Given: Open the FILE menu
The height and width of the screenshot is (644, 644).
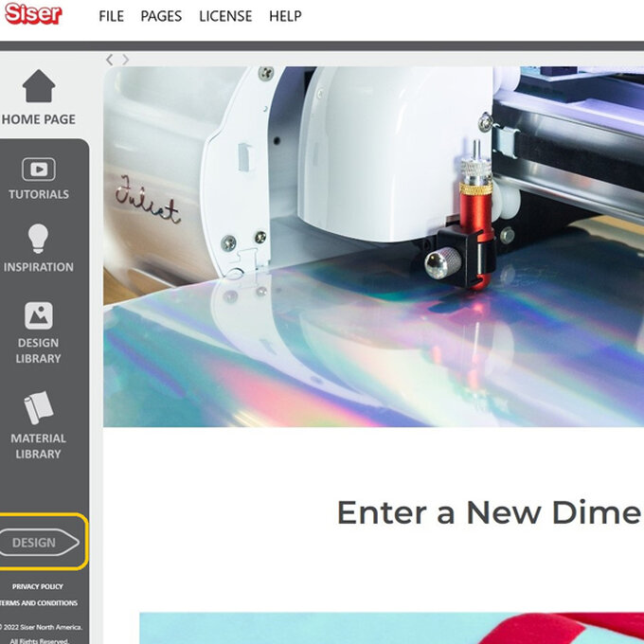Looking at the screenshot, I should (112, 16).
